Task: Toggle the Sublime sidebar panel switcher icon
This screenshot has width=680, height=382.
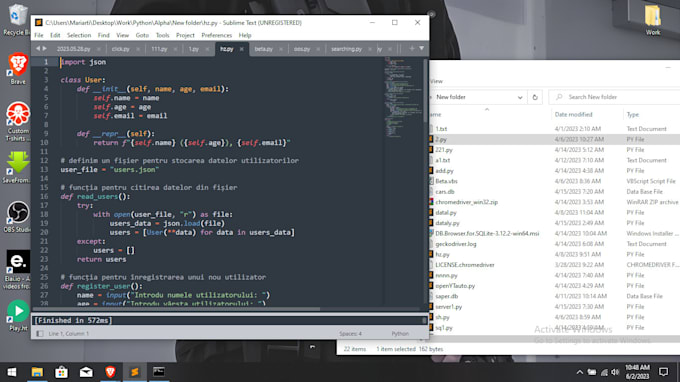Action: pyautogui.click(x=40, y=333)
